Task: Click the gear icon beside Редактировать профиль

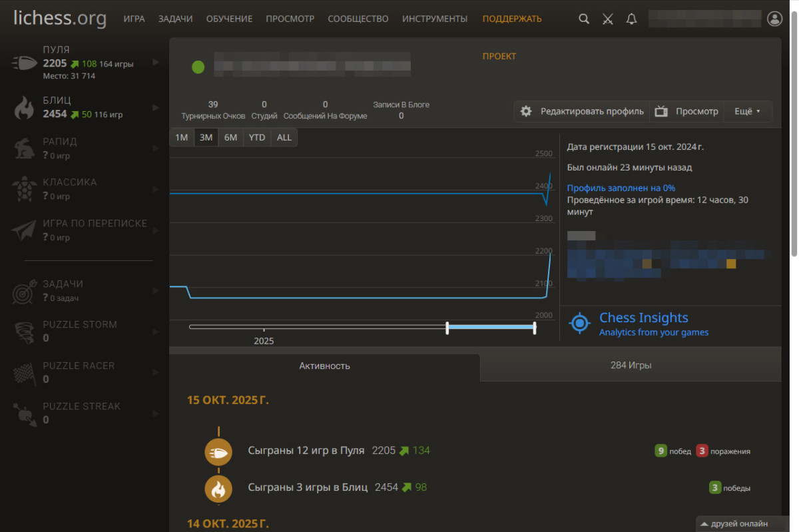Action: [x=526, y=112]
